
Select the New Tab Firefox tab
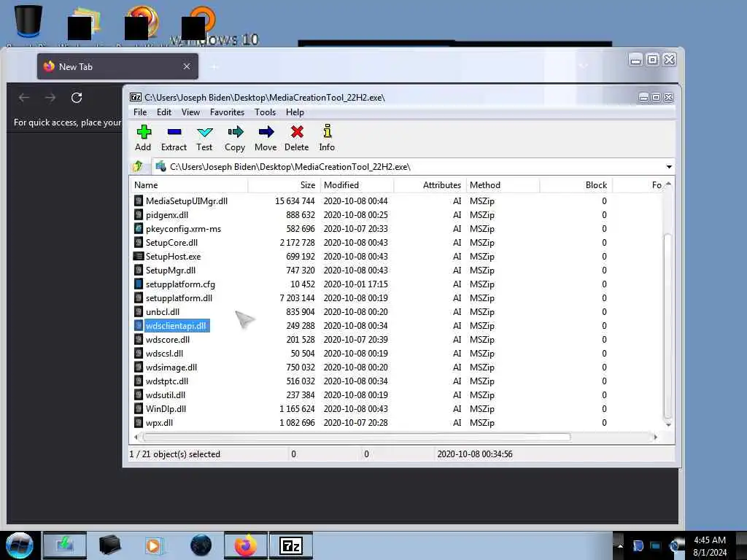[x=117, y=66]
